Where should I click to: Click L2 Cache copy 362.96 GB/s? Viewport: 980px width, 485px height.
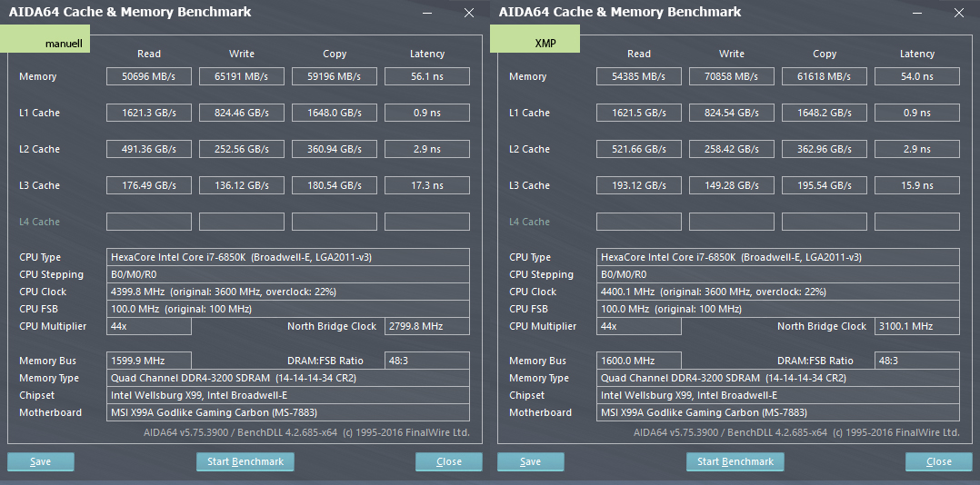tap(825, 149)
